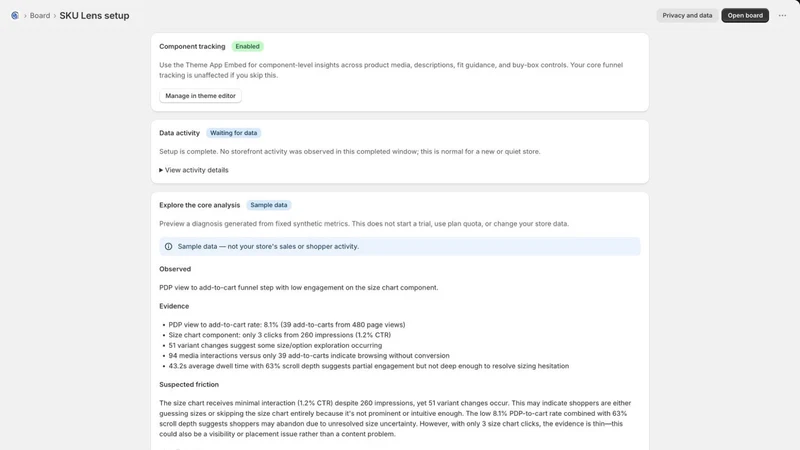Click the '94 media interactions versus' bullet
The height and width of the screenshot is (450, 800).
(x=309, y=356)
